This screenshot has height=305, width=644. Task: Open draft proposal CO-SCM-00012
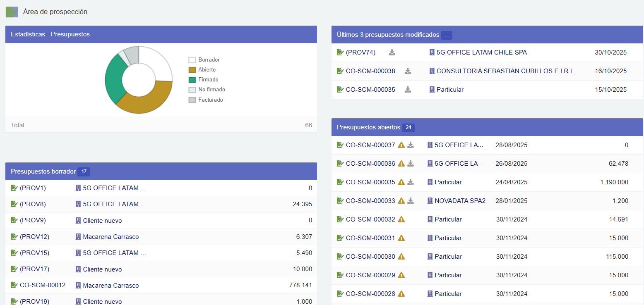tap(42, 285)
